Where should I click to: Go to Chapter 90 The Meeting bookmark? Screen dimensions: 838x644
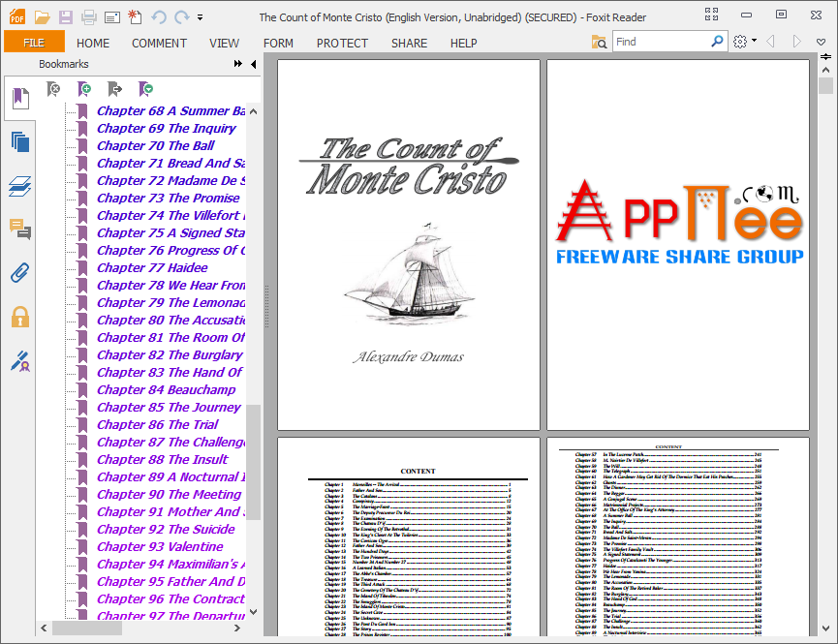(x=170, y=494)
